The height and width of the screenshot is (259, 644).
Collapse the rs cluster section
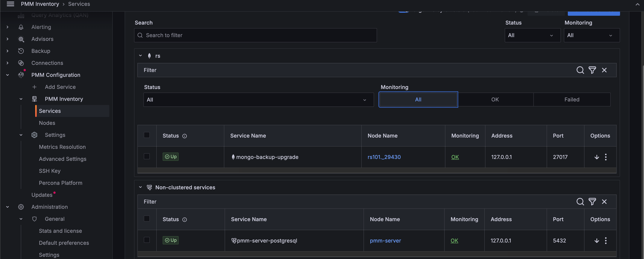[x=140, y=55]
